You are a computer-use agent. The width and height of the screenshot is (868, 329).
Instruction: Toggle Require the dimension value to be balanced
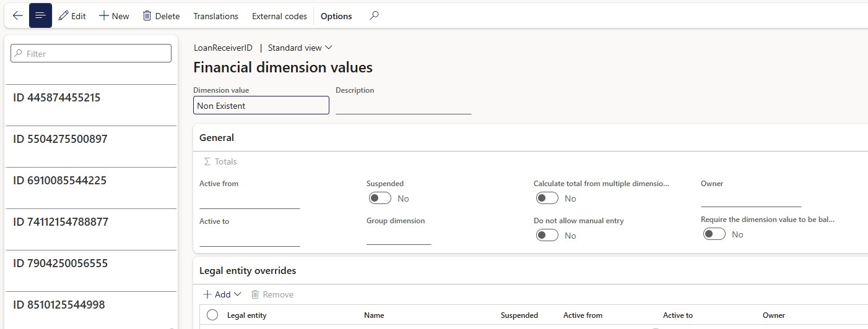pyautogui.click(x=714, y=234)
